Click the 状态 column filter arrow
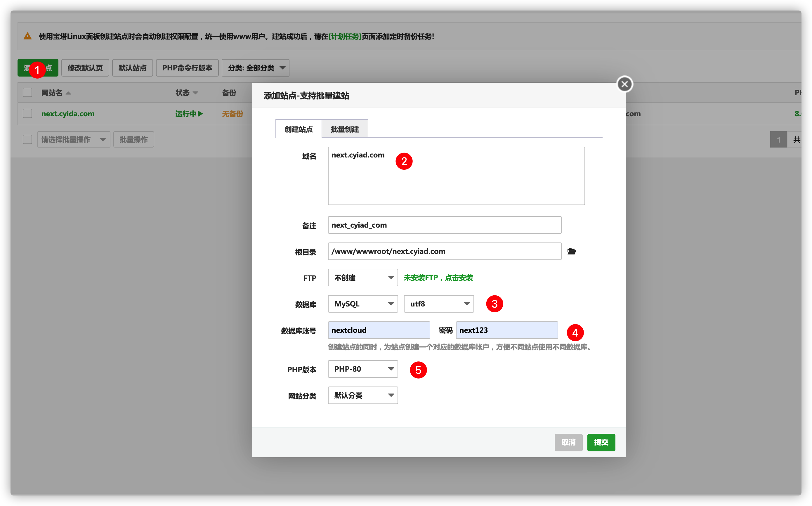Viewport: 812px width, 506px height. [x=195, y=93]
